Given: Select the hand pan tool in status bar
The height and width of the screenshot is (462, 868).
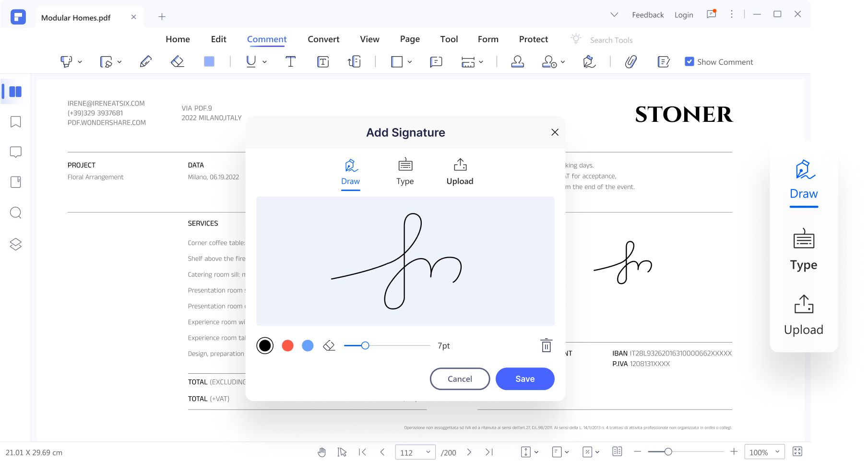Looking at the screenshot, I should [x=321, y=452].
